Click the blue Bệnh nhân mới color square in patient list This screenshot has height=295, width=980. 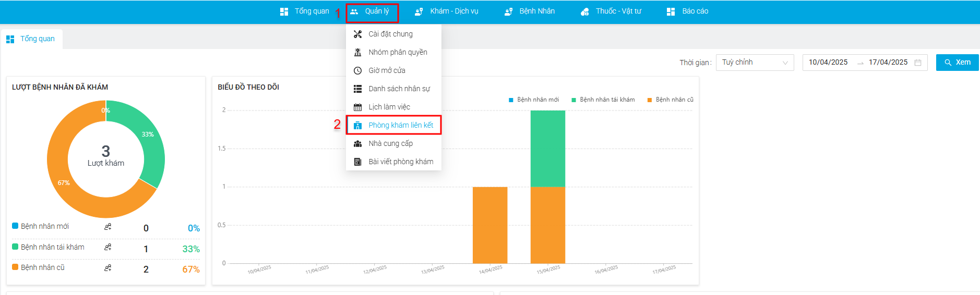[15, 226]
